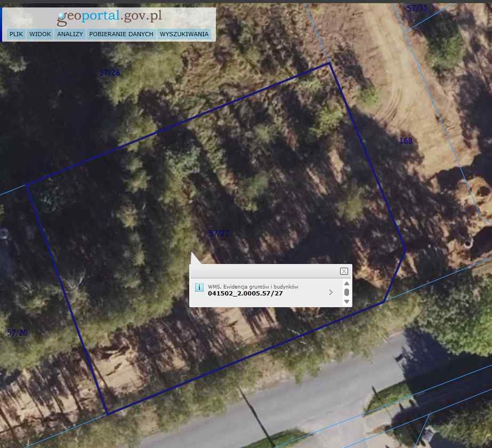Screen dimensions: 492x448
Task: Open the WIDOK menu
Action: click(40, 34)
